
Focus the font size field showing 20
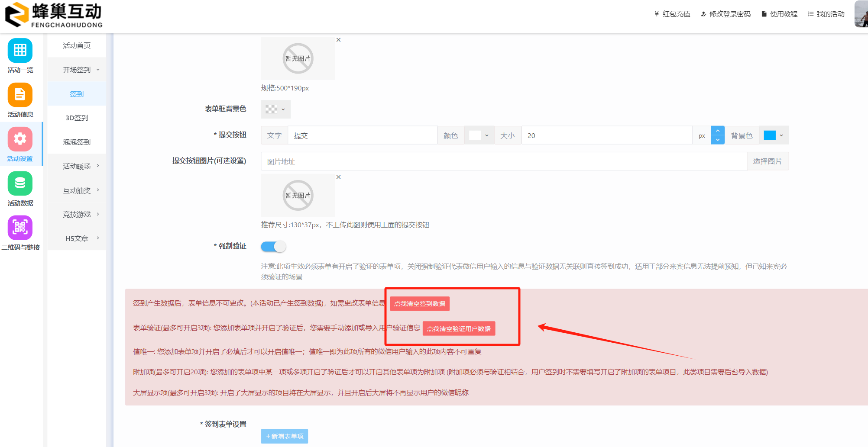pyautogui.click(x=607, y=135)
